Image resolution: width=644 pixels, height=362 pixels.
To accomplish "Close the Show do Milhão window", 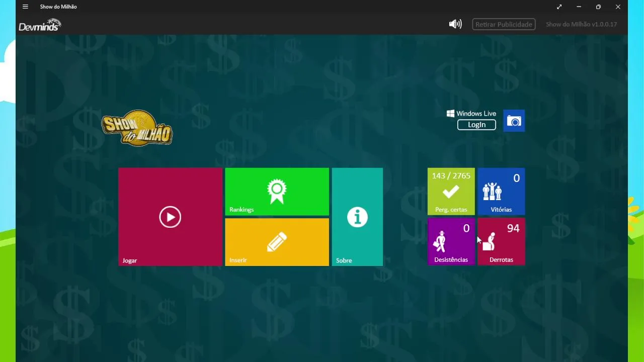I will tap(618, 7).
